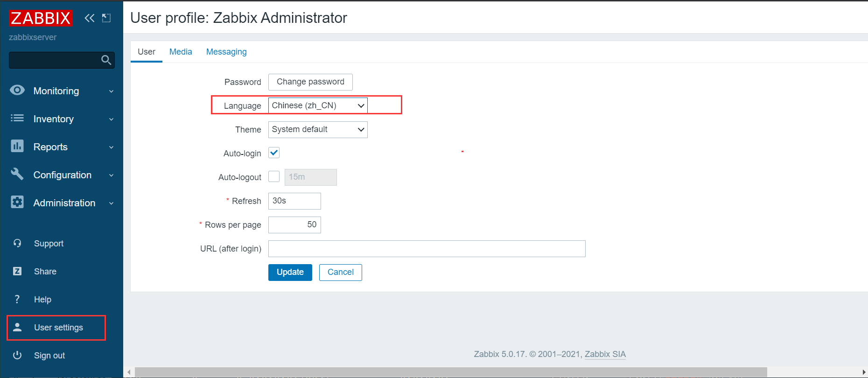
Task: Open the Theme dropdown
Action: [x=318, y=129]
